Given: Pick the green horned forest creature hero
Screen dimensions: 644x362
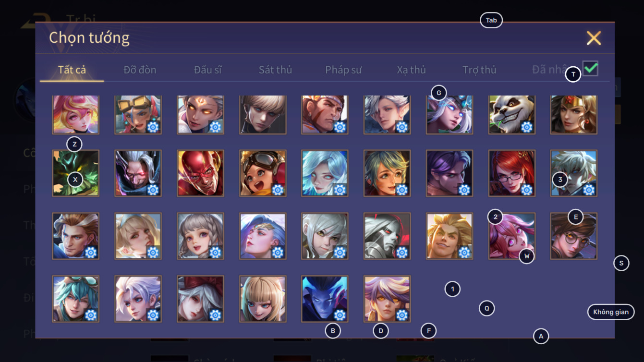Looking at the screenshot, I should coord(75,173).
